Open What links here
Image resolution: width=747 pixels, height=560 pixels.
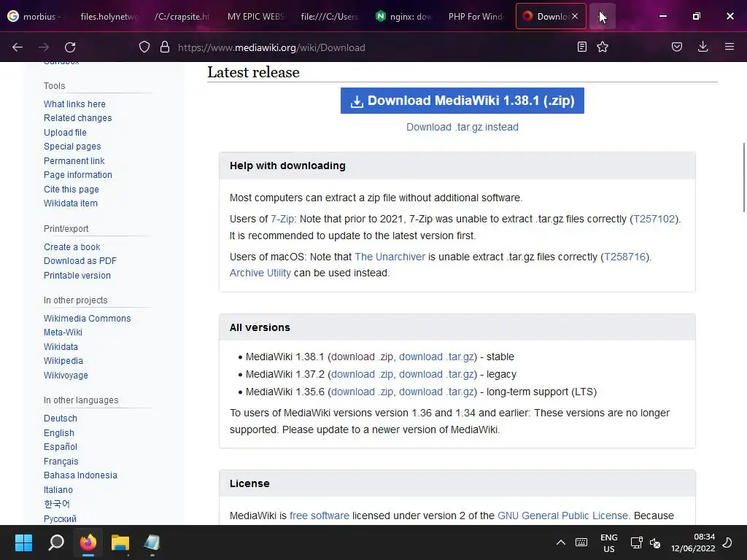click(x=74, y=104)
